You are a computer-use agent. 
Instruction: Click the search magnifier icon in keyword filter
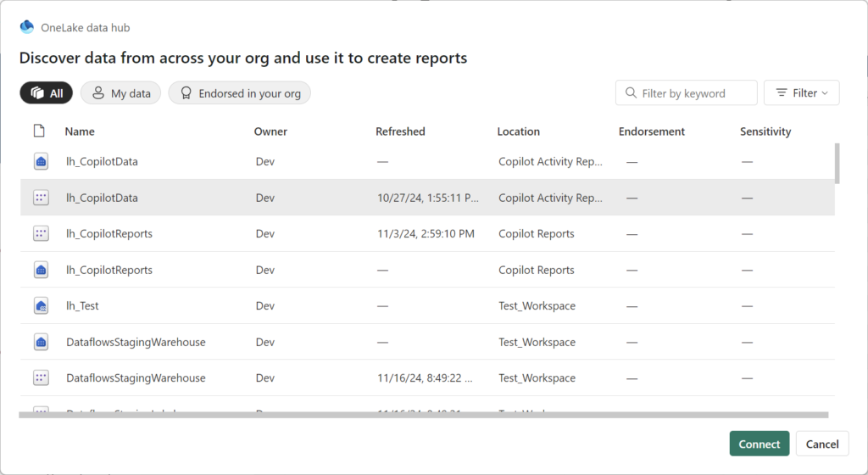pyautogui.click(x=631, y=93)
